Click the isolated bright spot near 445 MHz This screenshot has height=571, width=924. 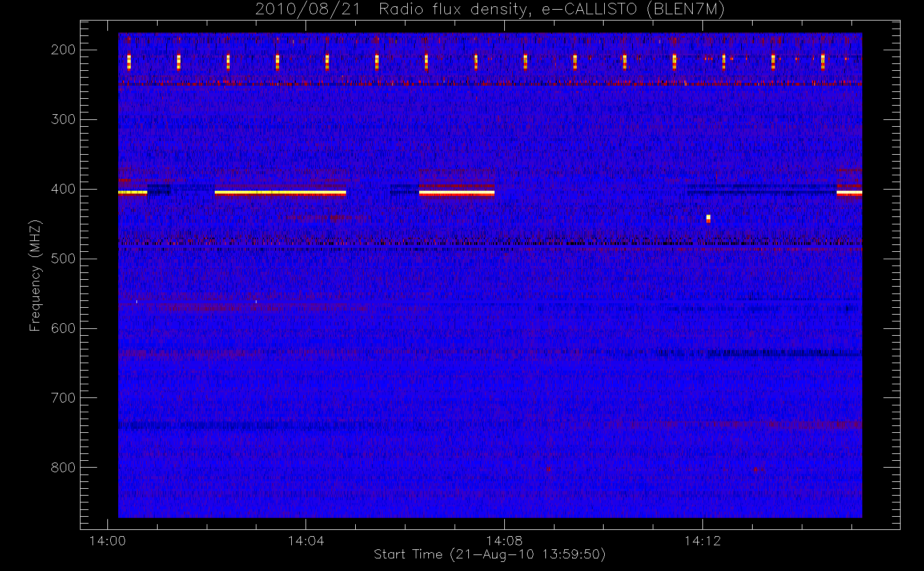[x=708, y=218]
